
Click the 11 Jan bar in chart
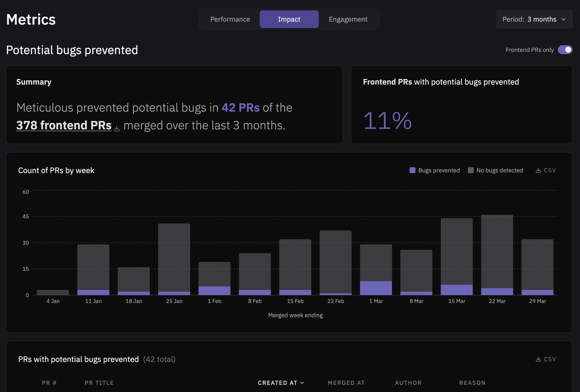coord(93,270)
